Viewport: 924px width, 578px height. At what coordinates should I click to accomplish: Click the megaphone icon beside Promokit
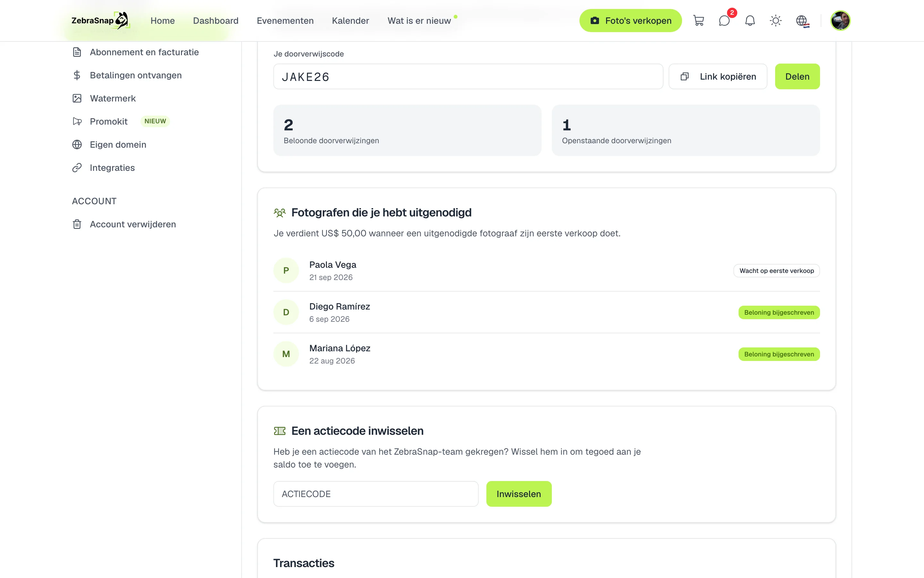tap(77, 122)
